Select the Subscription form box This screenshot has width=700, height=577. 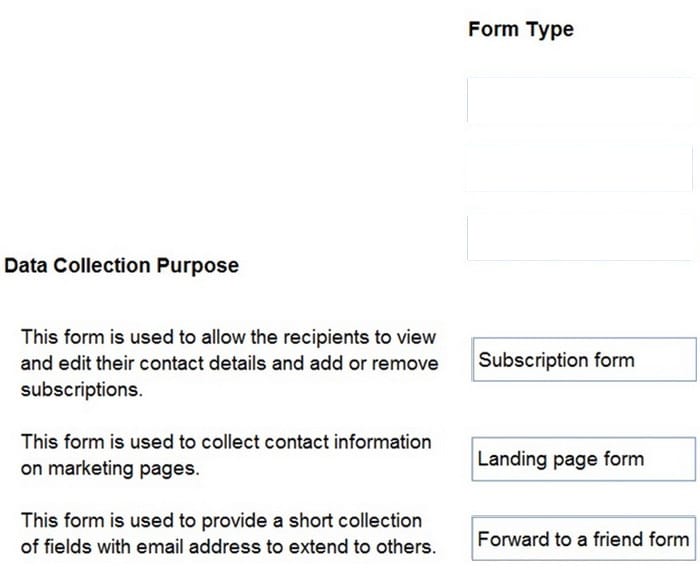pos(584,360)
